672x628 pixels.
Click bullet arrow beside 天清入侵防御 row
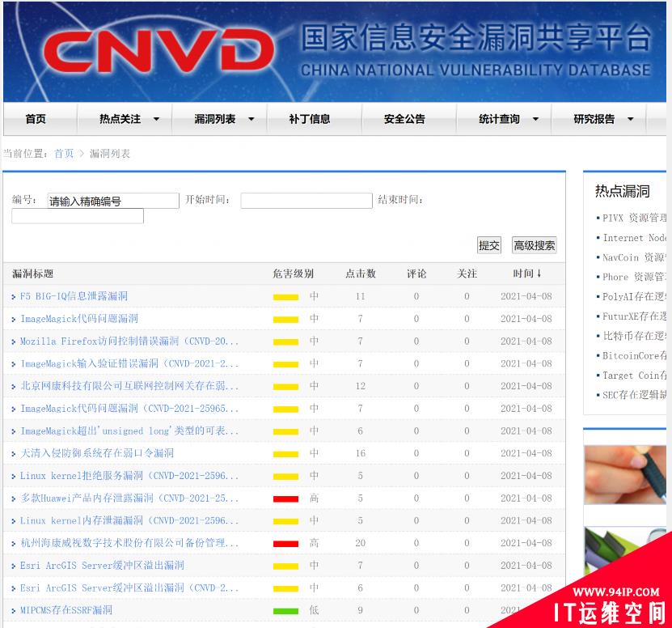[13, 454]
